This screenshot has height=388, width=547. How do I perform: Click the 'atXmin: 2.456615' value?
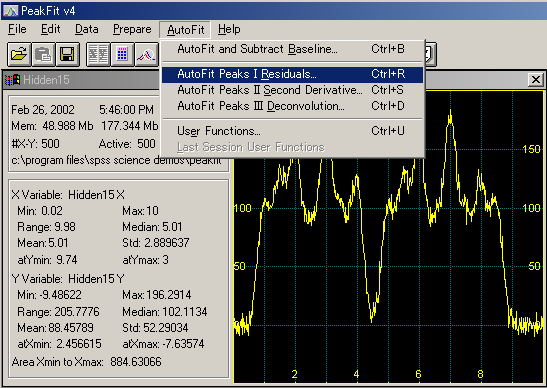pyautogui.click(x=59, y=344)
